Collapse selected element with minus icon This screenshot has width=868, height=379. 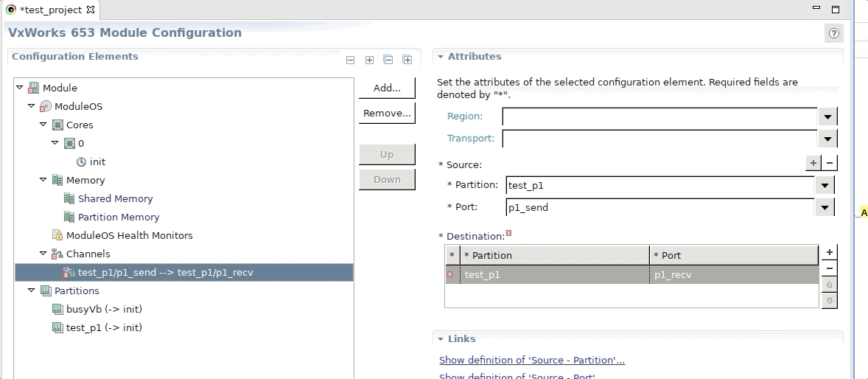coord(350,60)
